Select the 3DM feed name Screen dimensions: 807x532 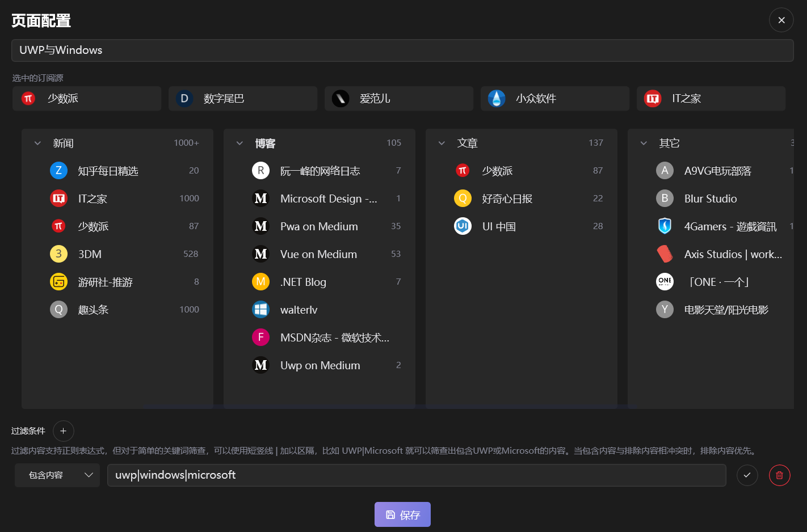pos(90,254)
